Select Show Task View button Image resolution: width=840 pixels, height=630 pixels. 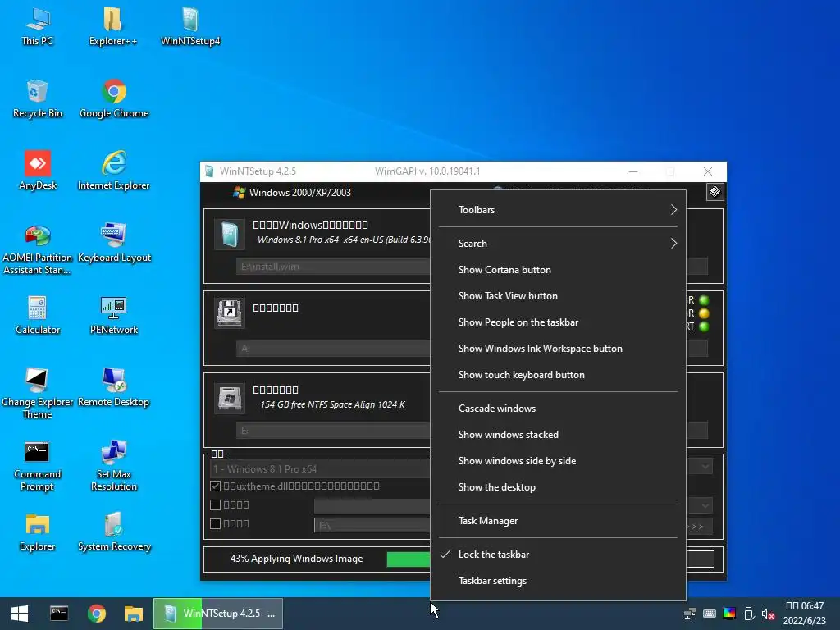click(558, 295)
